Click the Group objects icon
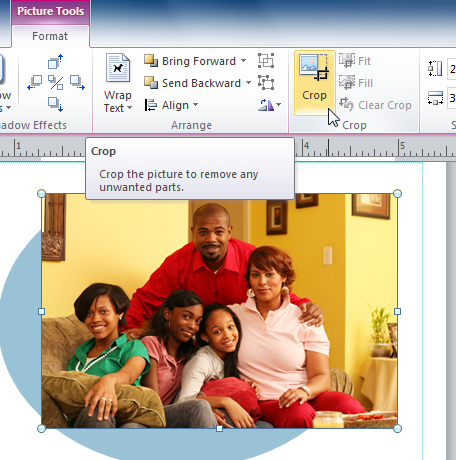The width and height of the screenshot is (456, 460). (x=266, y=61)
